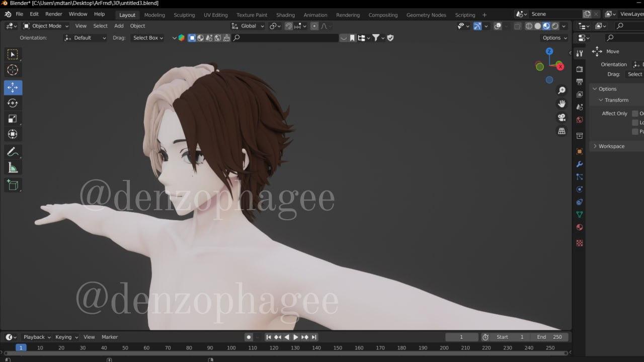Enable first Affect Only checkbox

635,114
